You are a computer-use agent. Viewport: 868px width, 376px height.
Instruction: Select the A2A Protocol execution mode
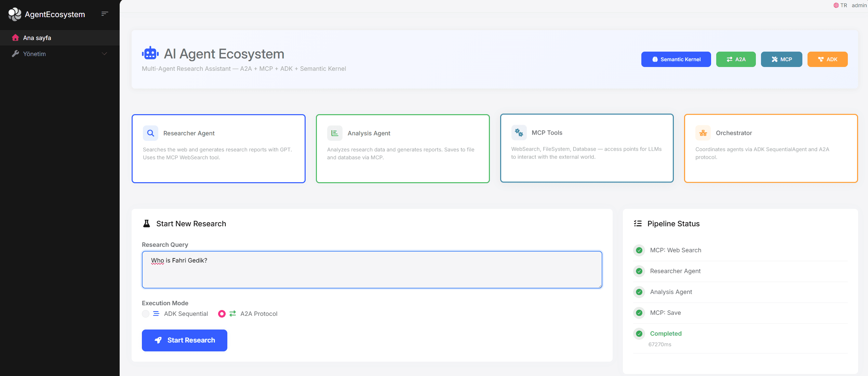222,313
